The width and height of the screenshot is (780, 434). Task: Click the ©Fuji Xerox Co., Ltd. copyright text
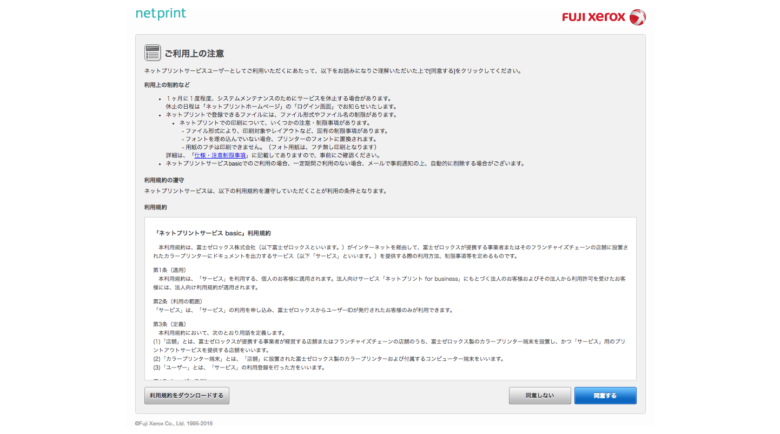tap(174, 424)
